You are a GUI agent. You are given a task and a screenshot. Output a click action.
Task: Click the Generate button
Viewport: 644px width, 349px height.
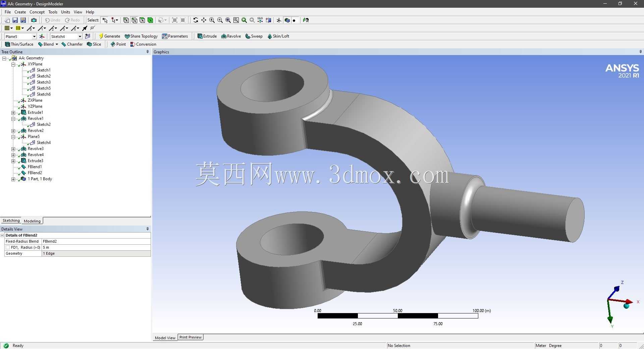click(x=109, y=36)
